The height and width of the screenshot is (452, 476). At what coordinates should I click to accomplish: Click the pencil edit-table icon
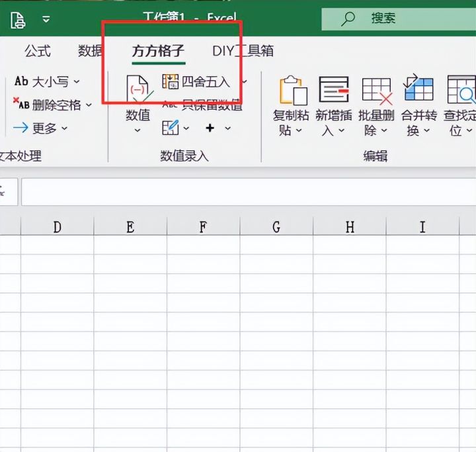(170, 128)
